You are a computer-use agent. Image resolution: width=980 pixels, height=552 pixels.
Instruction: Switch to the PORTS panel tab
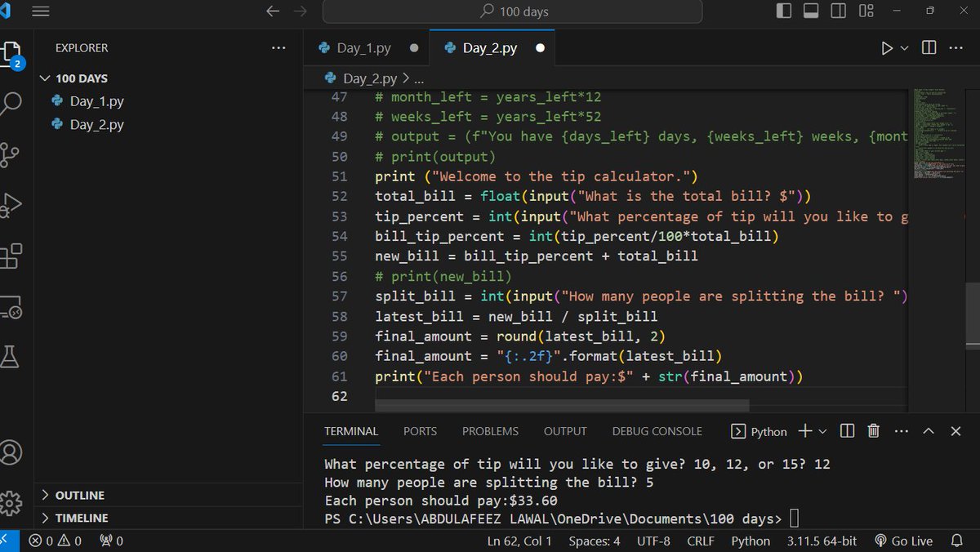[x=420, y=431]
